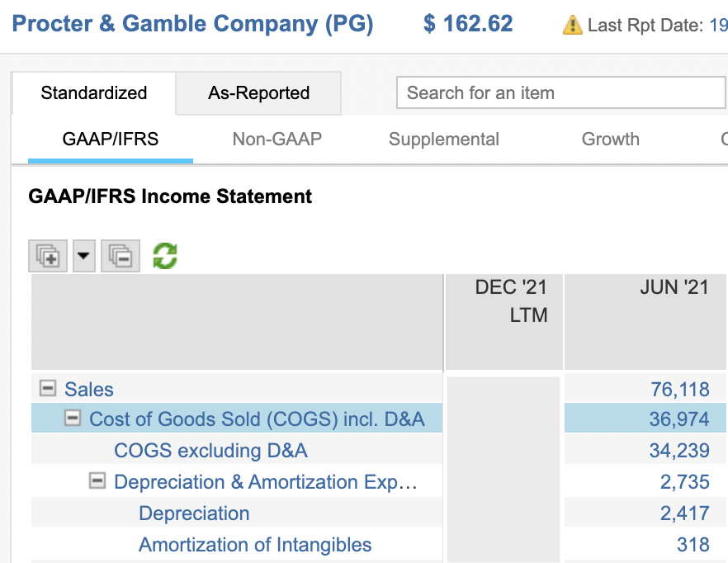This screenshot has width=728, height=563.
Task: Click the Sales value 76,118
Action: point(680,389)
